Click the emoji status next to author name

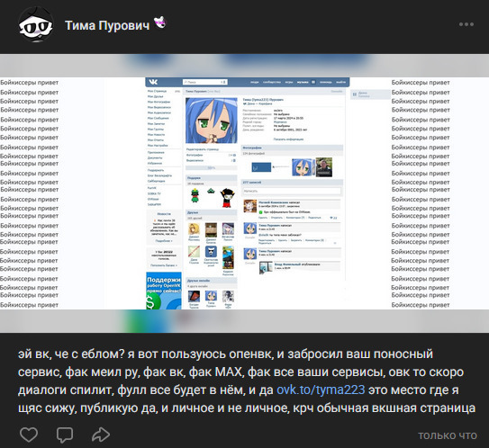point(160,22)
